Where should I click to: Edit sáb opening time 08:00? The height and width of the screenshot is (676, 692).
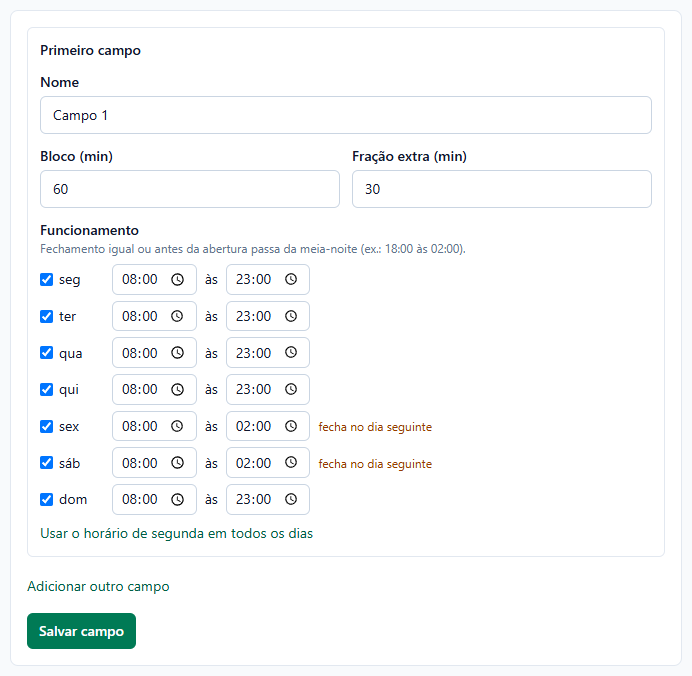point(154,462)
